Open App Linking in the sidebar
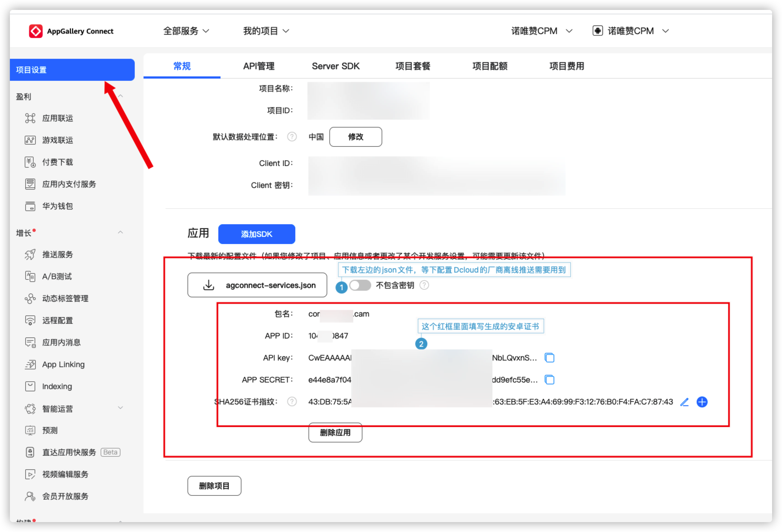 [63, 364]
